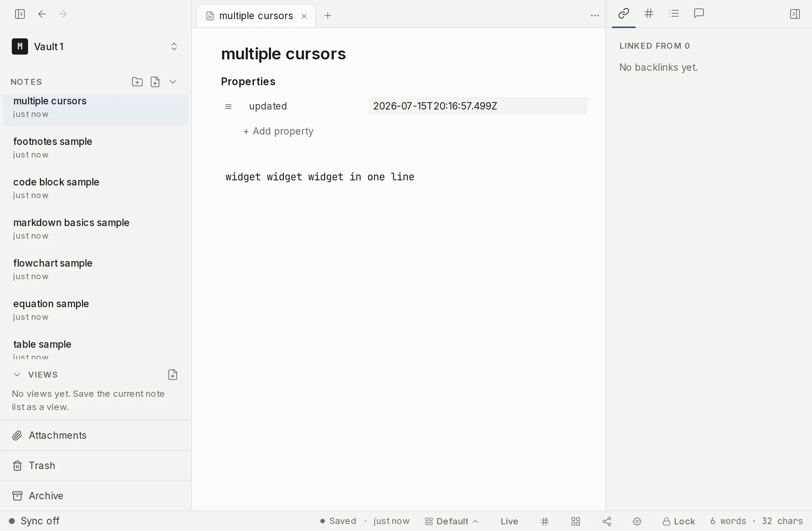Open the markdown basics sample note
The image size is (812, 531).
[x=96, y=229]
